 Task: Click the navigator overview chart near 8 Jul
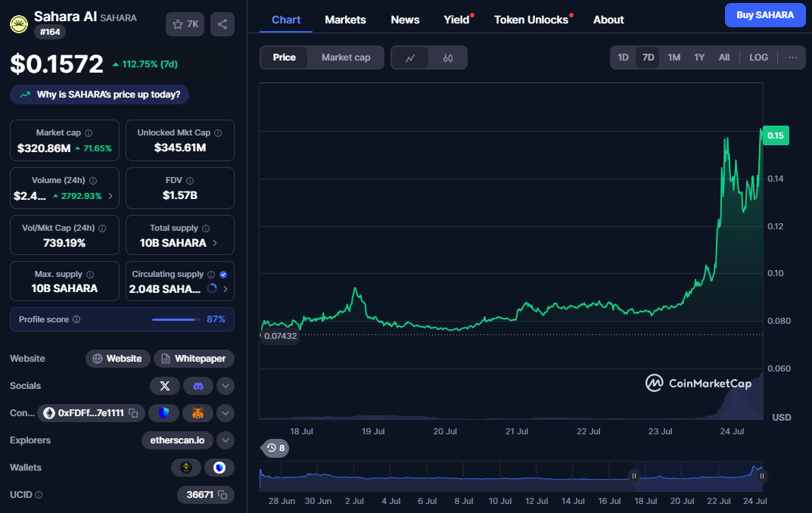tap(463, 476)
